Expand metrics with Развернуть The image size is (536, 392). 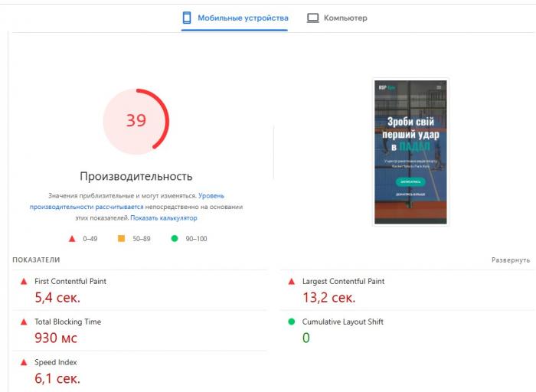(x=511, y=260)
